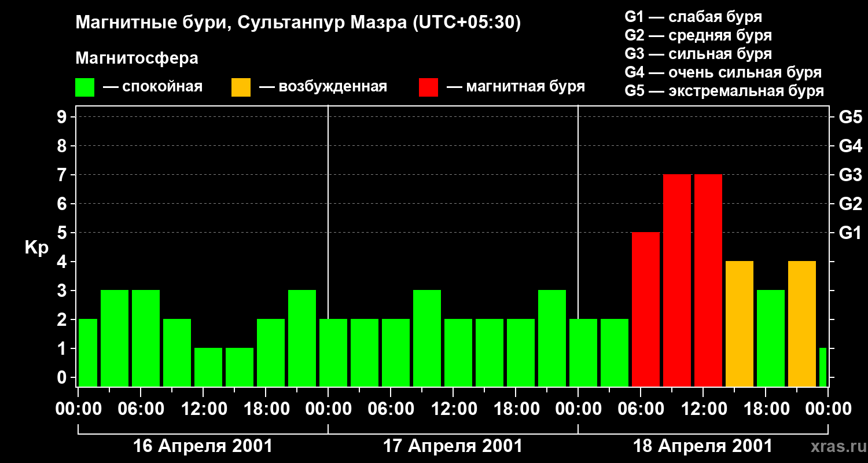868x463 pixels.
Task: Click the Kp 3 bar before 12:00 on 17 April
Action: (427, 338)
